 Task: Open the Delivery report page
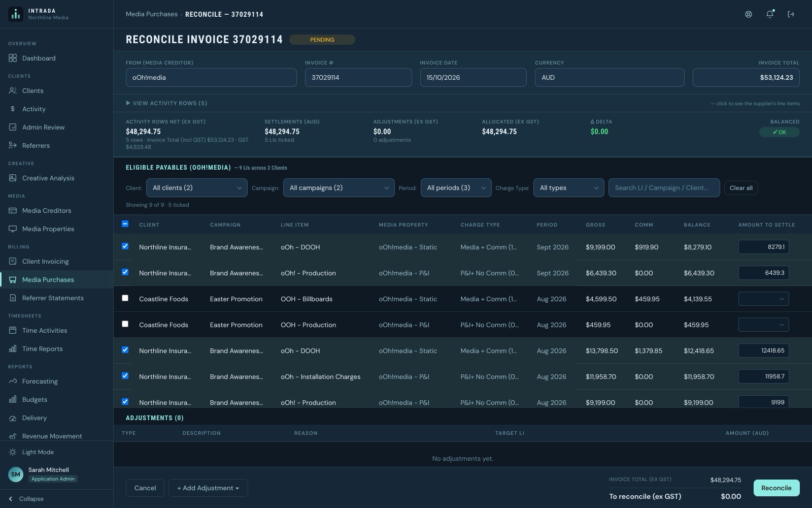coord(56,418)
